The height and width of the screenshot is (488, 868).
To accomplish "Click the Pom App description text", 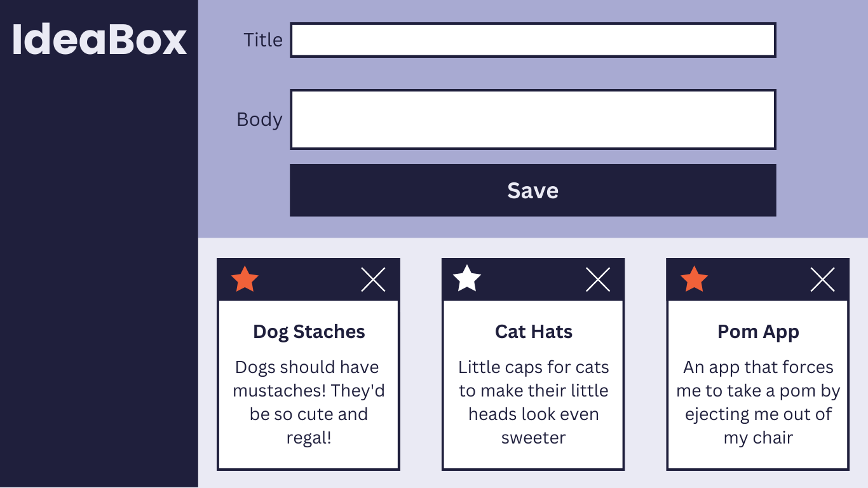I will pyautogui.click(x=758, y=402).
